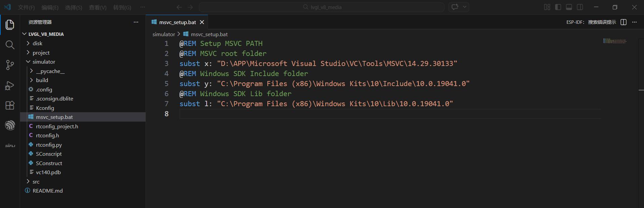The width and height of the screenshot is (644, 208).
Task: Open the Source Control view
Action: (10, 65)
